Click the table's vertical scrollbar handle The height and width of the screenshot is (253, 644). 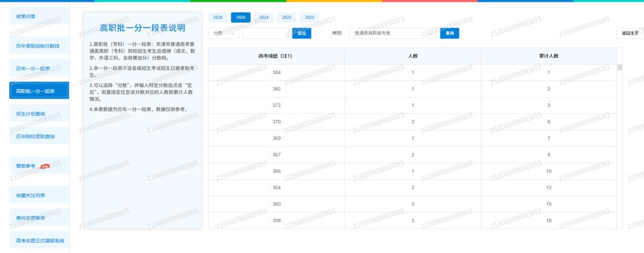pyautogui.click(x=619, y=68)
